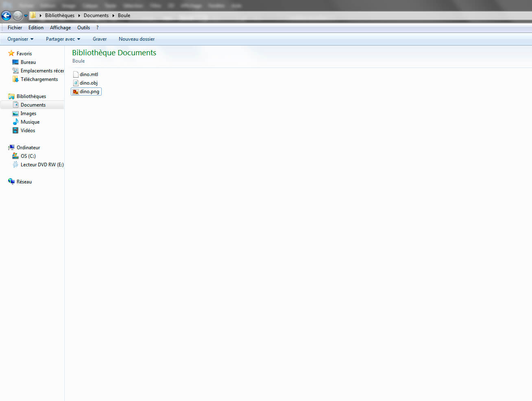Click the Forward navigation arrow button
Image resolution: width=532 pixels, height=401 pixels.
click(17, 15)
